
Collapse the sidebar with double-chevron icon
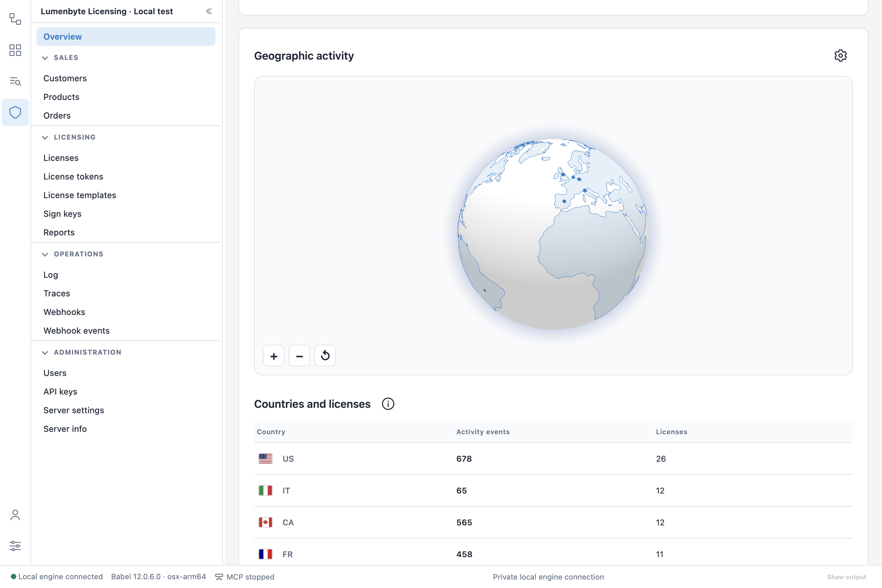pyautogui.click(x=209, y=11)
